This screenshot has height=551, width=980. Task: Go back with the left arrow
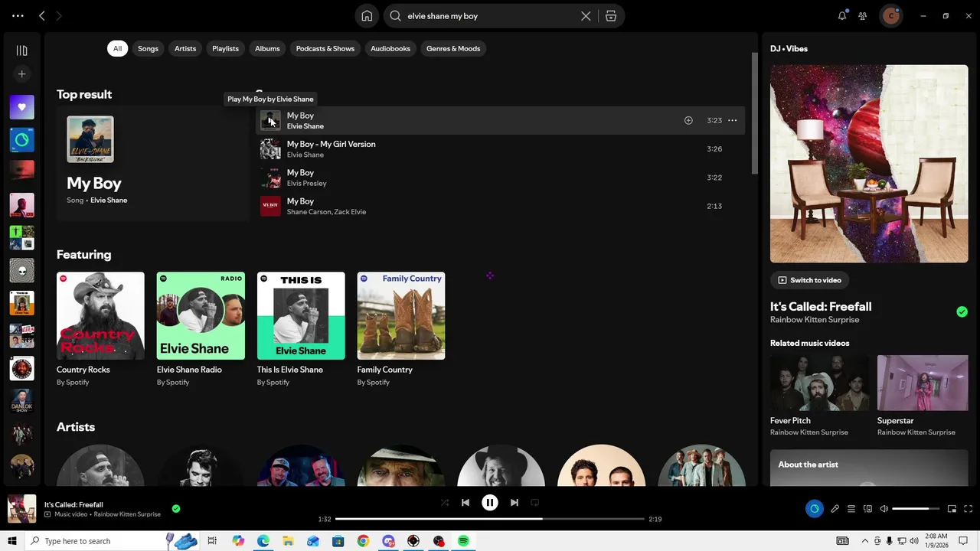[42, 15]
